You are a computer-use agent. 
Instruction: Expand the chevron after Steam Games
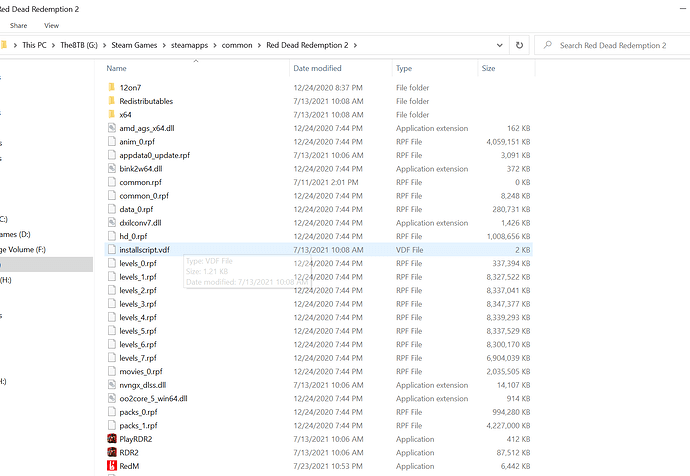click(164, 45)
